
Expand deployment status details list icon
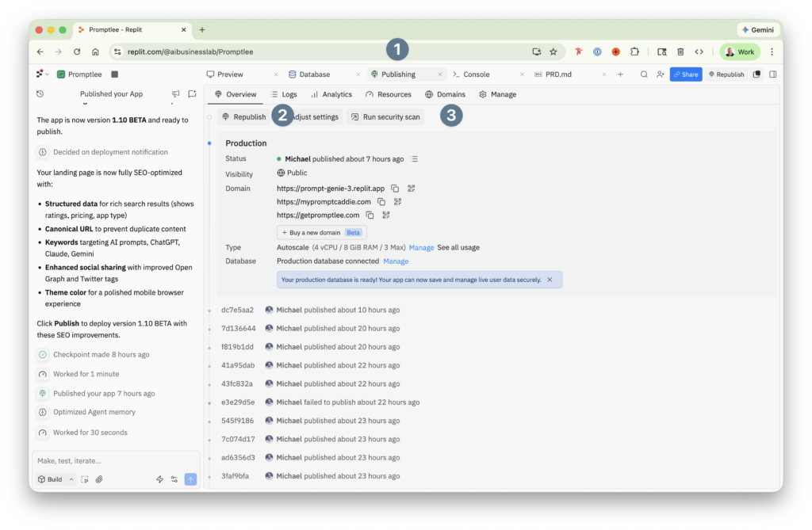[414, 159]
